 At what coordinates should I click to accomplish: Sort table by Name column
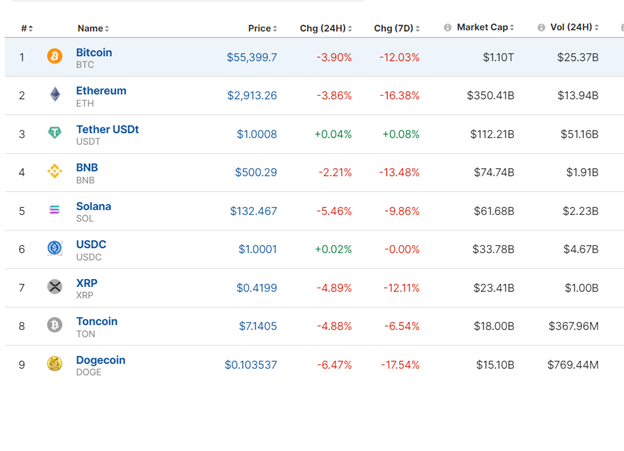coord(93,28)
